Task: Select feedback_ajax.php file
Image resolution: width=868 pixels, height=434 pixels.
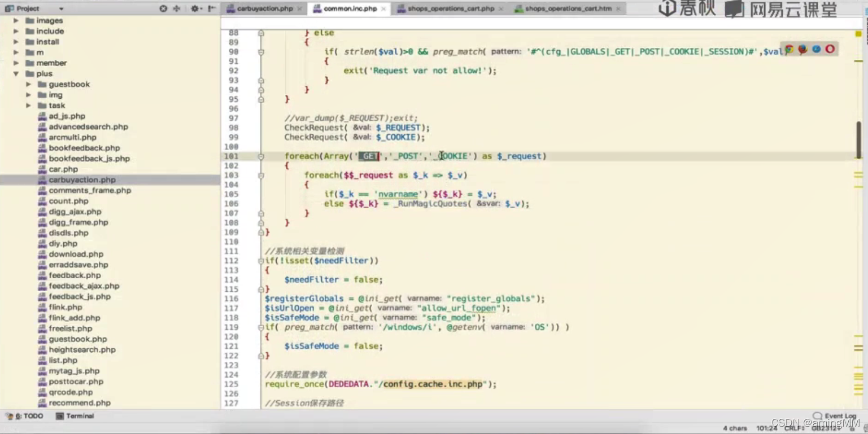Action: [x=84, y=286]
